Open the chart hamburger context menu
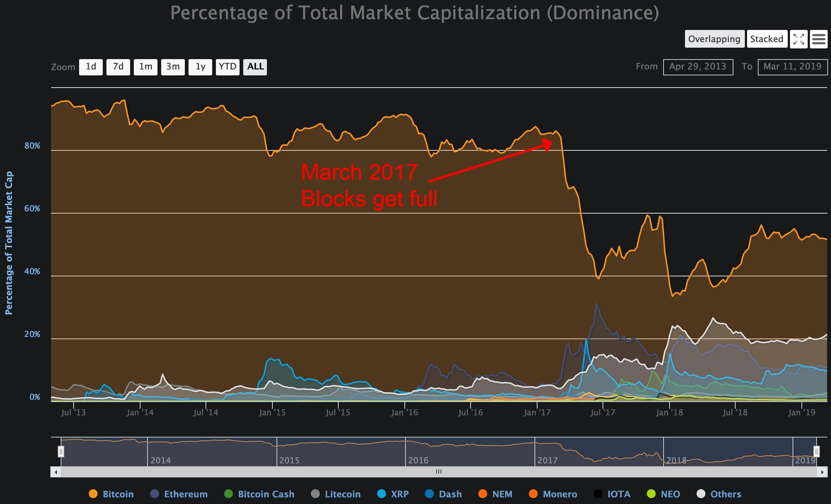This screenshot has width=831, height=504. (x=818, y=39)
